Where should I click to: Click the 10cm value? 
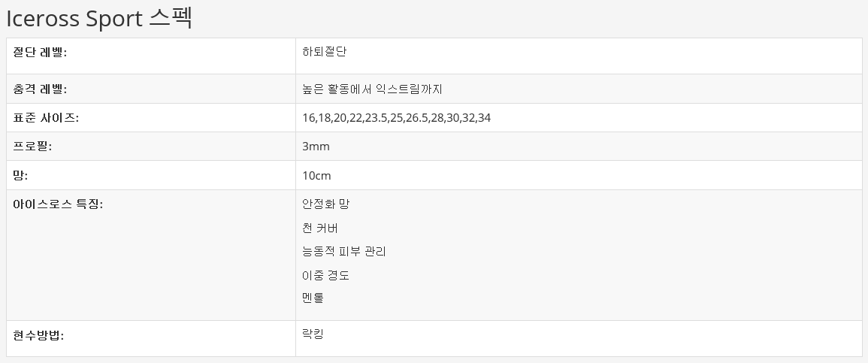point(316,176)
